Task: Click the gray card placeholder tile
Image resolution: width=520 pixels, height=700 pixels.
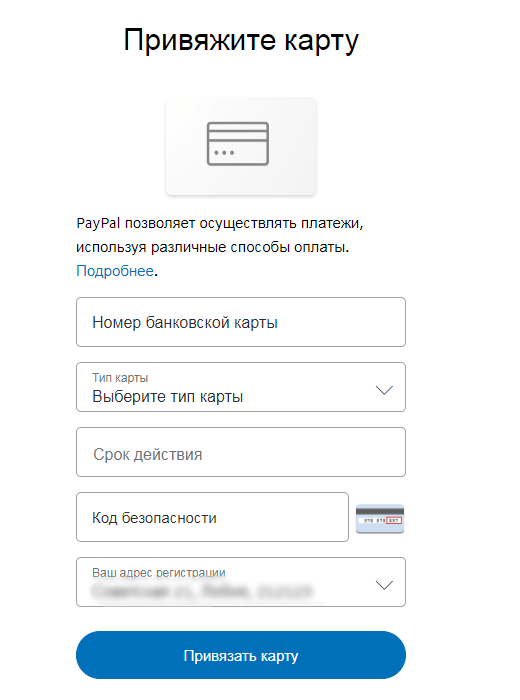Action: pyautogui.click(x=241, y=146)
